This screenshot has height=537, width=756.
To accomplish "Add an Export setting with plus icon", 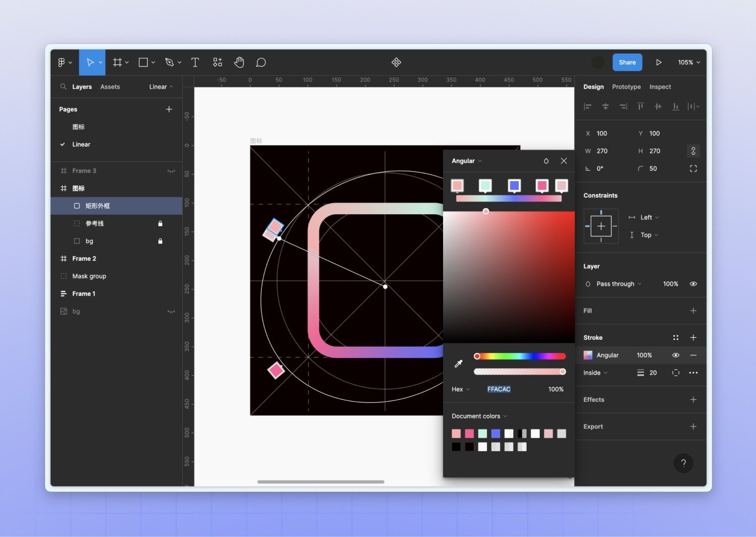I will click(x=694, y=427).
